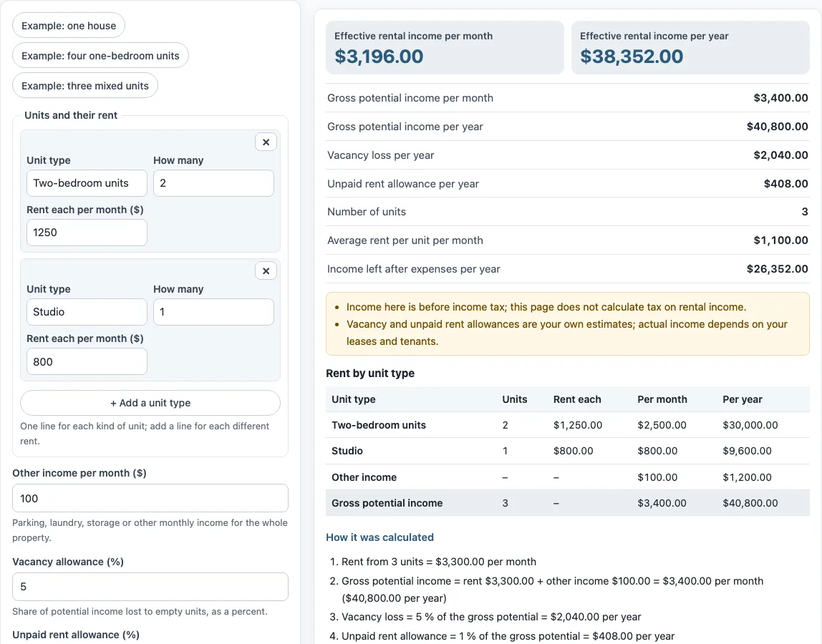This screenshot has height=644, width=822.
Task: Click the rent field showing 800
Action: click(x=87, y=361)
